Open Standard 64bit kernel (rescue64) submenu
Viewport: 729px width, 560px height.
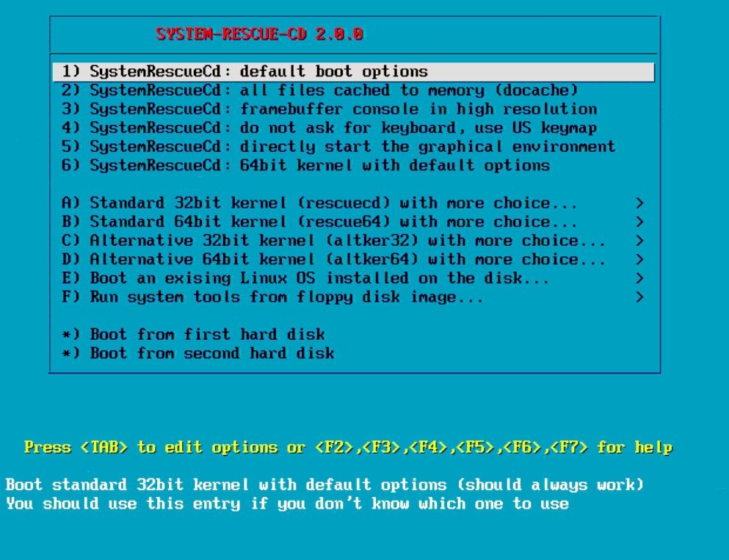click(x=353, y=222)
